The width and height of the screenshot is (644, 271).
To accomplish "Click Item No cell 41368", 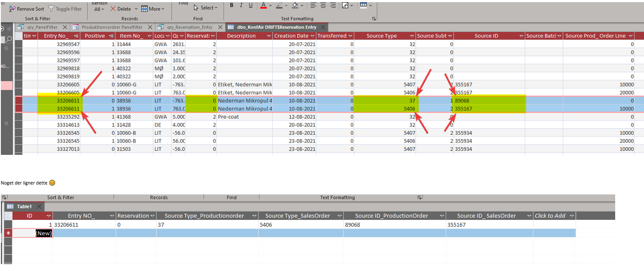I will 134,117.
